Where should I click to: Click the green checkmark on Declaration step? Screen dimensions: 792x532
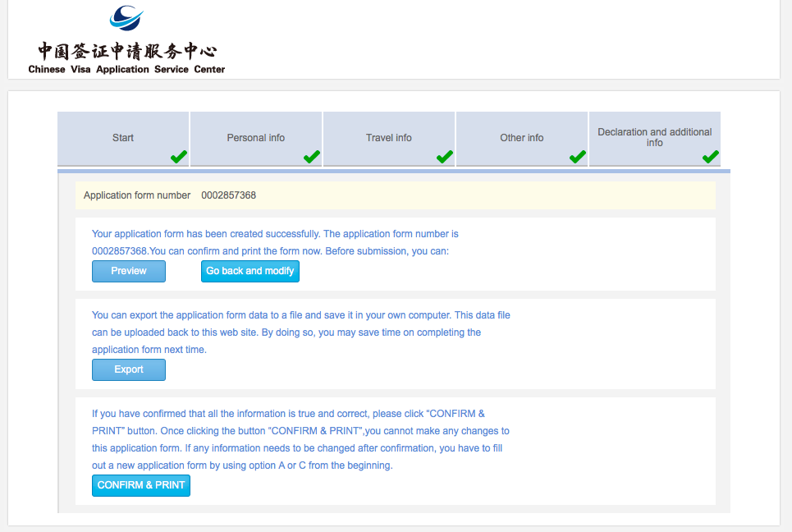711,157
